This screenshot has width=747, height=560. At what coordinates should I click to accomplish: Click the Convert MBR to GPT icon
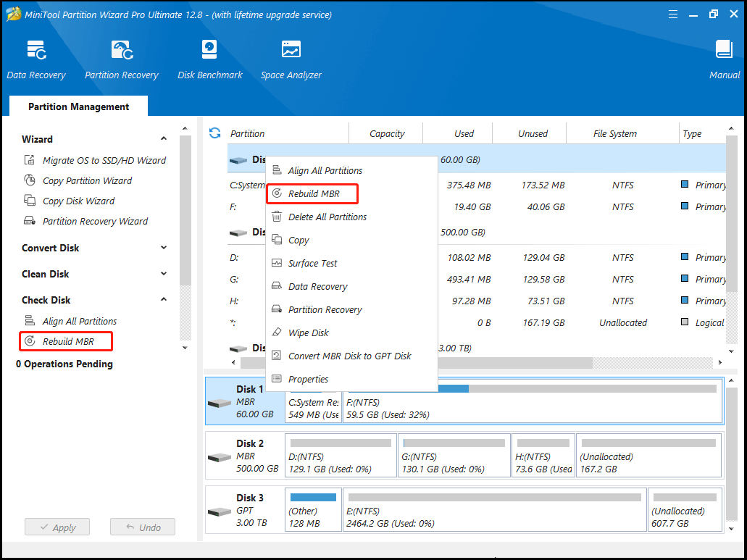[277, 356]
